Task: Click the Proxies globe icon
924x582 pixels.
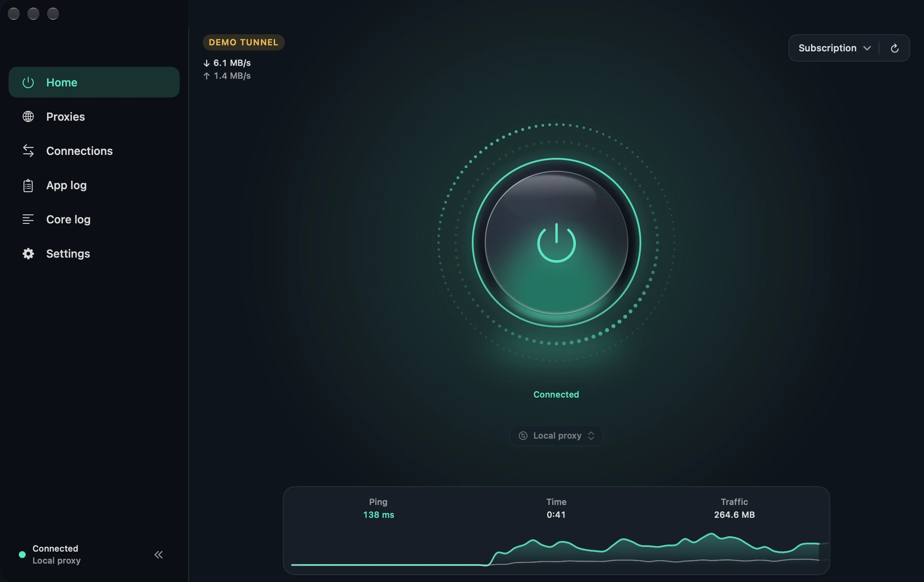Action: [x=28, y=116]
